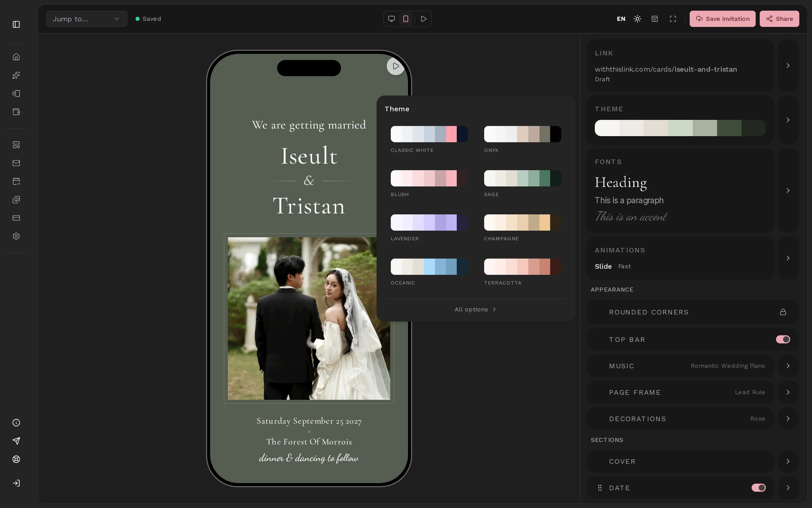Image resolution: width=812 pixels, height=508 pixels.
Task: Click the Rounded Corners row
Action: coord(692,312)
